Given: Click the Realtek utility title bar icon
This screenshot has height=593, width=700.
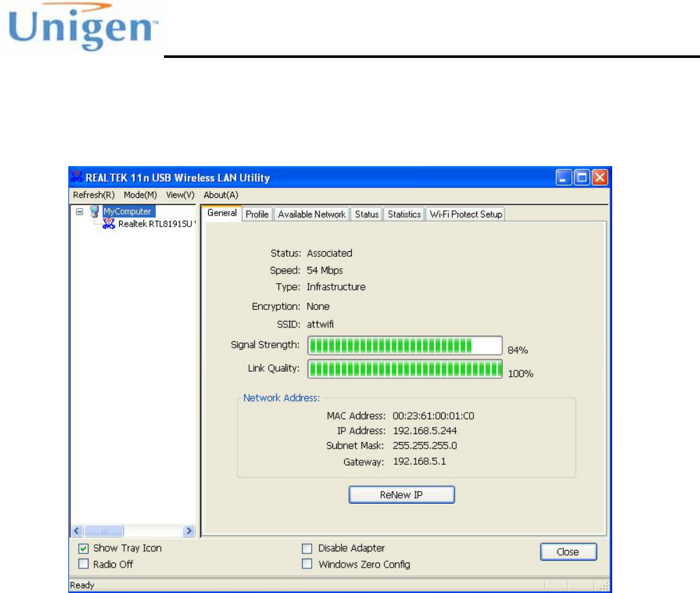Looking at the screenshot, I should tap(77, 177).
